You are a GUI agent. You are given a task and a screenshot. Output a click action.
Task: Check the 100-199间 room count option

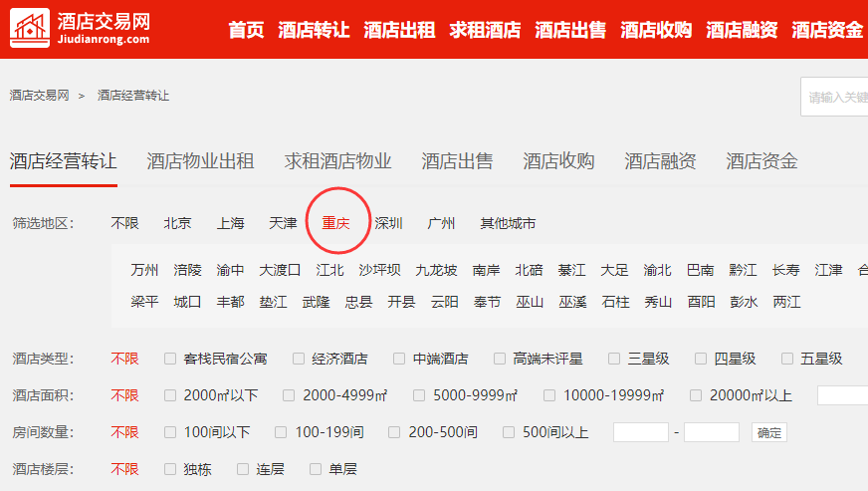coord(282,432)
